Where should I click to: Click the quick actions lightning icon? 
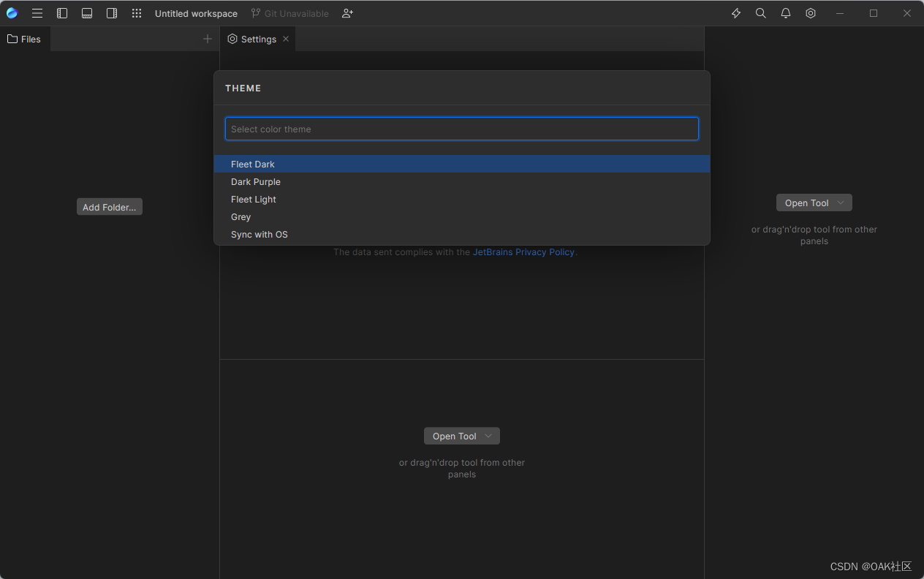pyautogui.click(x=735, y=12)
